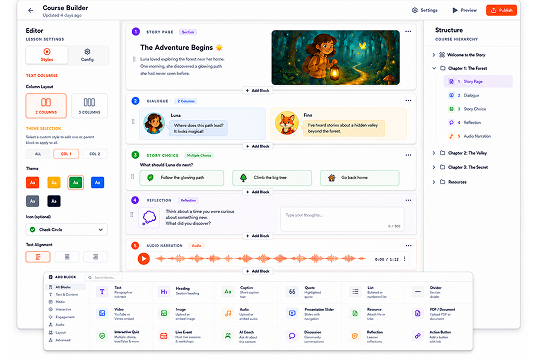
Task: Select the 'Go back home' choice
Action: click(x=360, y=178)
